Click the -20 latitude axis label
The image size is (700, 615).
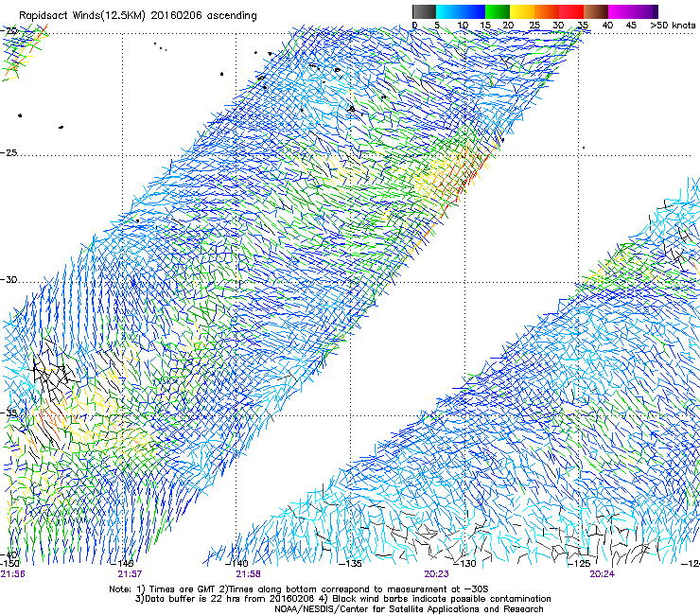click(x=9, y=31)
